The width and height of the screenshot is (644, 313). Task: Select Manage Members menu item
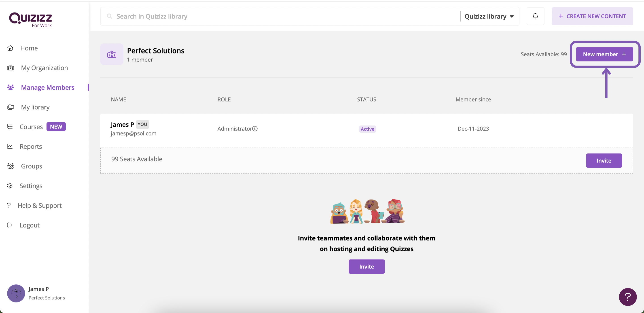(x=47, y=87)
